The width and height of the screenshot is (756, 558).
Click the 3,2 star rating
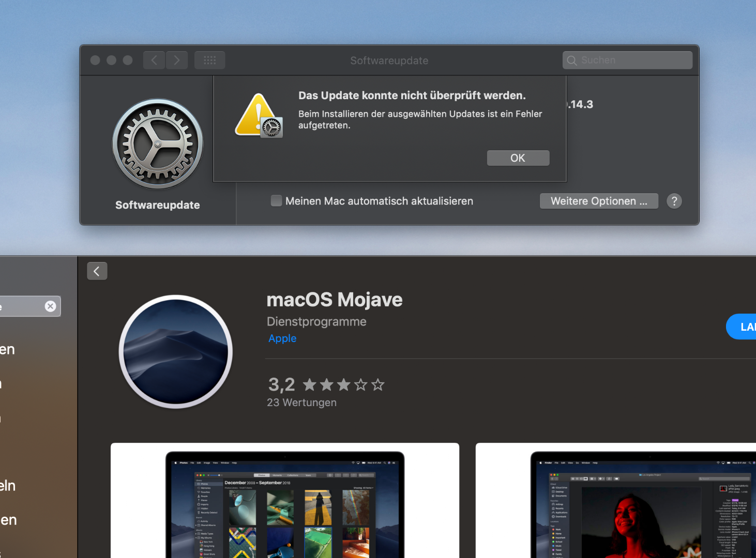(326, 384)
